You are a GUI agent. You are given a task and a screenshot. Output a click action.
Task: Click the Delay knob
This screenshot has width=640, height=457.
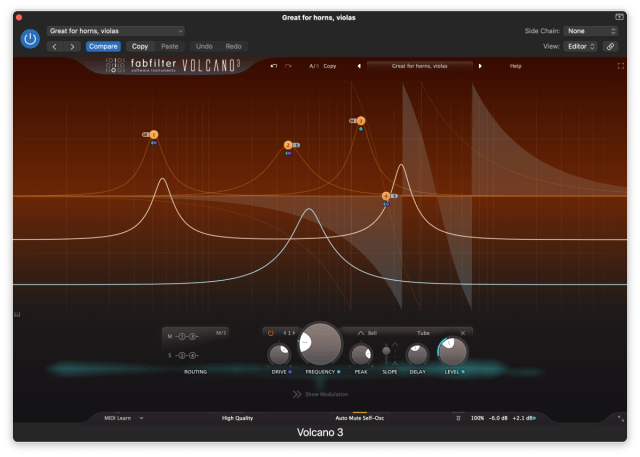[417, 355]
